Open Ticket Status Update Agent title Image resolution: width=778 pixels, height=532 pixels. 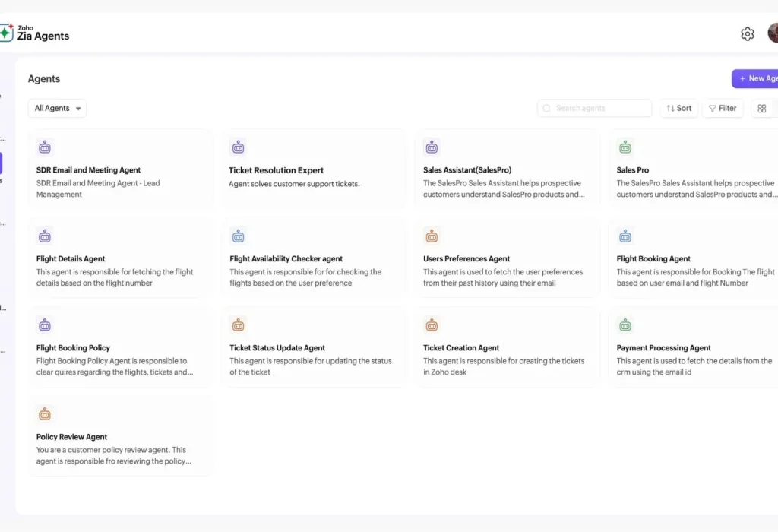pyautogui.click(x=277, y=348)
